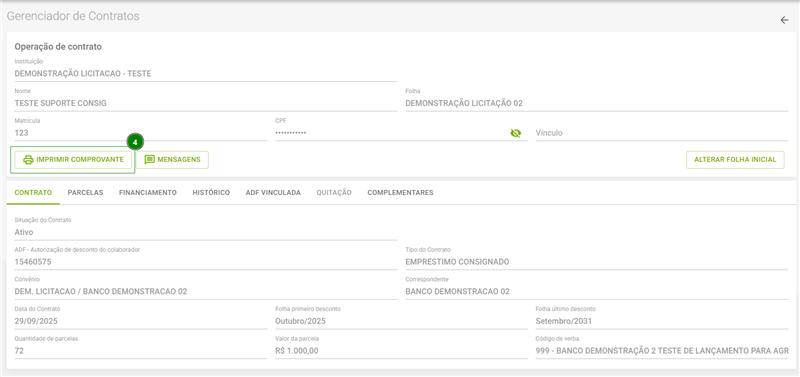Image resolution: width=800 pixels, height=377 pixels.
Task: Focus the empty Vínculo field
Action: click(x=662, y=133)
